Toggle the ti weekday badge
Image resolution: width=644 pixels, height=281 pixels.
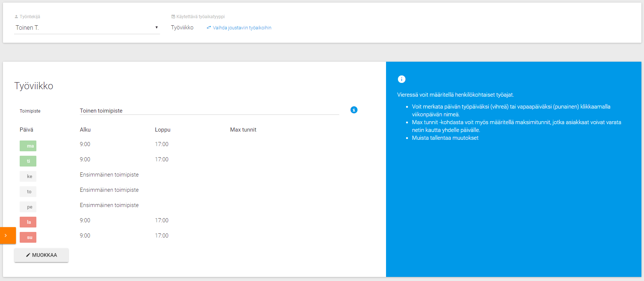click(x=28, y=161)
